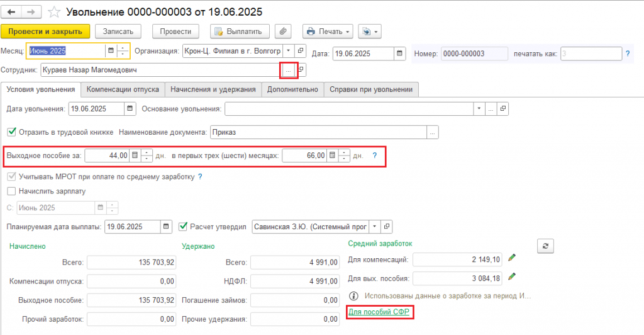Open calendar picker for Дата увольнения

[130, 109]
